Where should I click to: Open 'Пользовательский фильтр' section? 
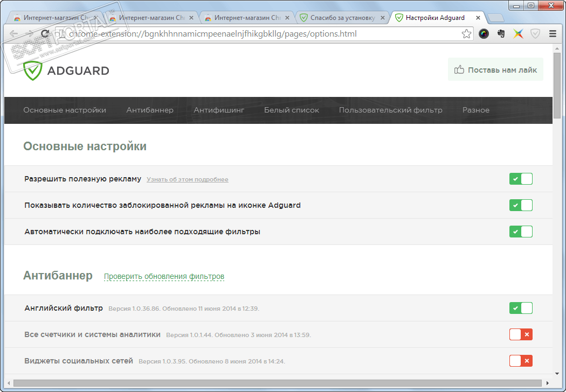coord(391,110)
